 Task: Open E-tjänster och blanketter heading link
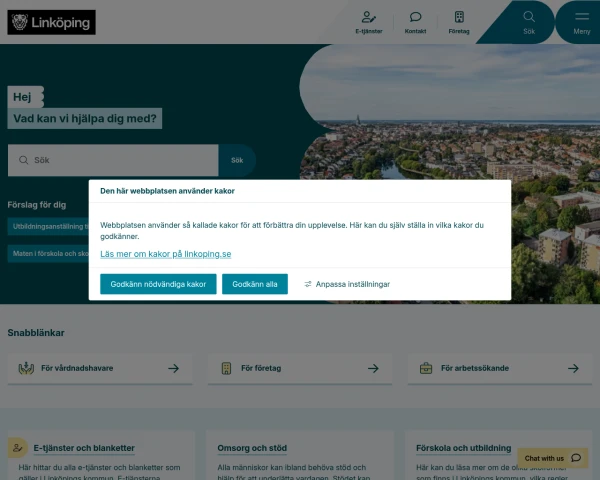[84, 448]
